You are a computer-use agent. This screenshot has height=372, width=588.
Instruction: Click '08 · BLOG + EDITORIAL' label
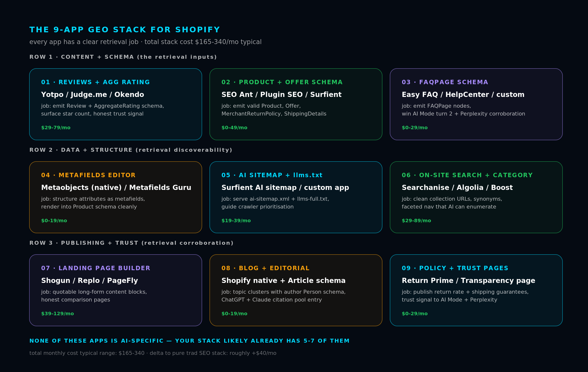(265, 268)
